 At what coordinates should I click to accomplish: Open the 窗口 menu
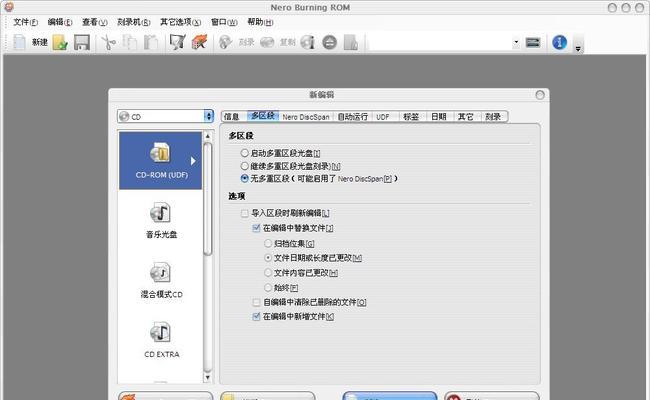tap(224, 22)
